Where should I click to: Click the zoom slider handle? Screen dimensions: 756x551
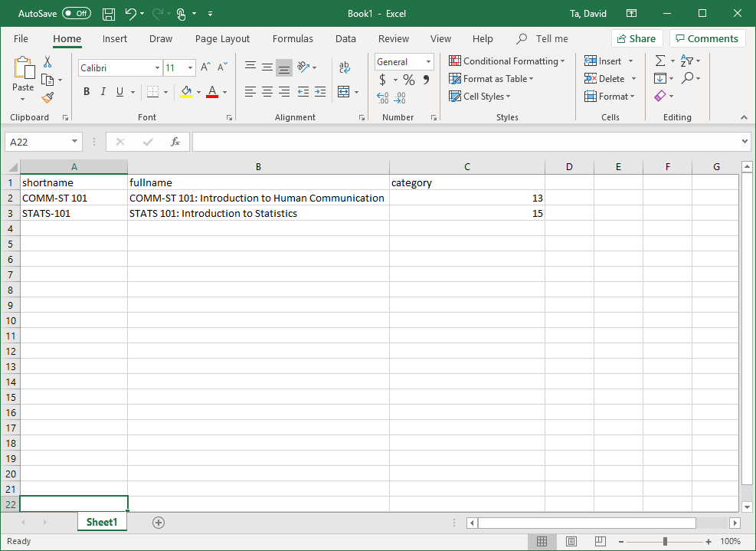665,541
